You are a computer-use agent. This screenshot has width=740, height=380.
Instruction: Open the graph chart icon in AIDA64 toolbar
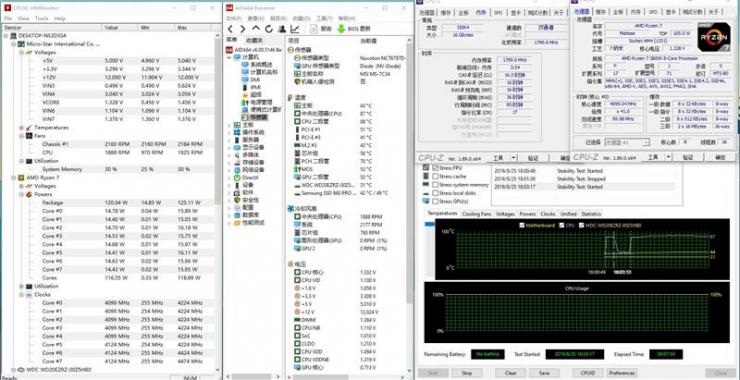295,29
